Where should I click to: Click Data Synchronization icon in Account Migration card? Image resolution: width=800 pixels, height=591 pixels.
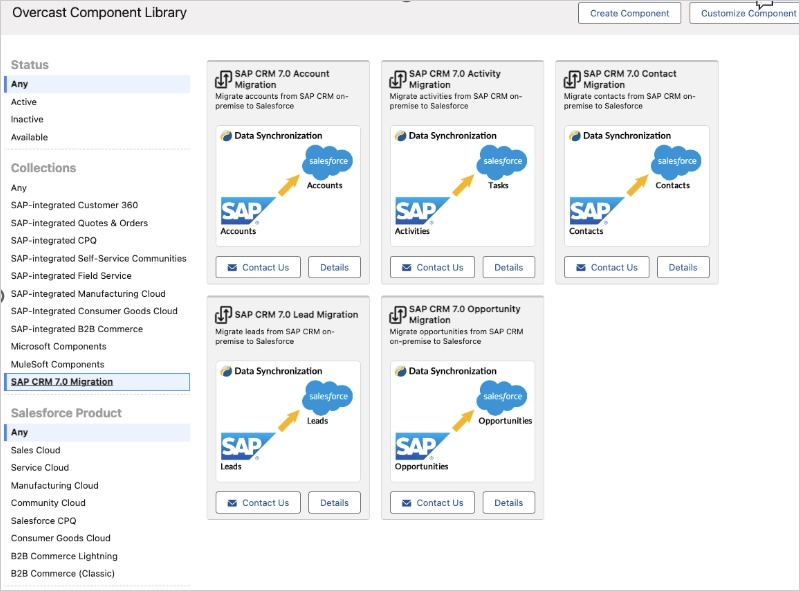pyautogui.click(x=226, y=136)
